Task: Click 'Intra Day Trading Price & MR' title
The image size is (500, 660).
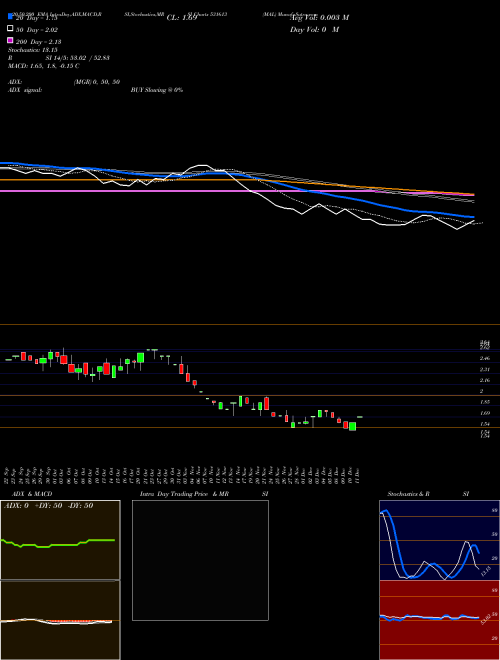Action: [x=184, y=494]
